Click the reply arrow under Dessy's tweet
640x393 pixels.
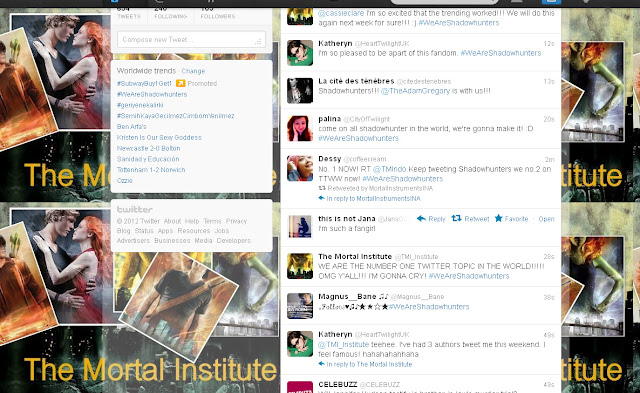pos(322,198)
